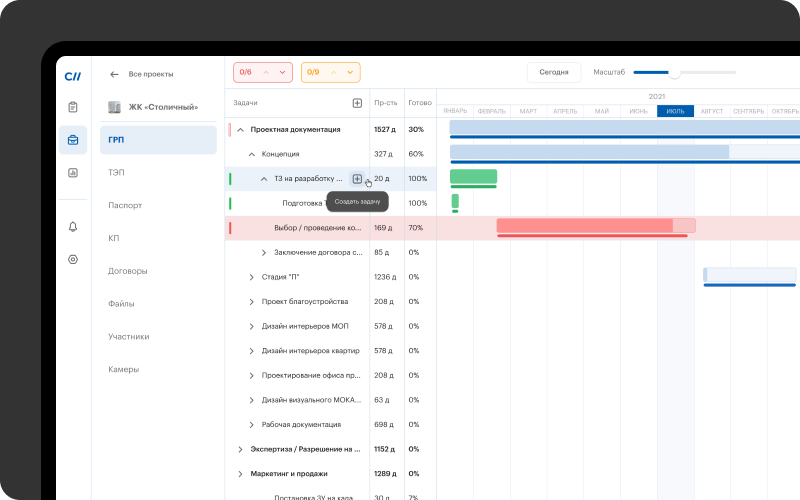Click the 1289 д duration cell
The height and width of the screenshot is (500, 800).
pos(385,474)
